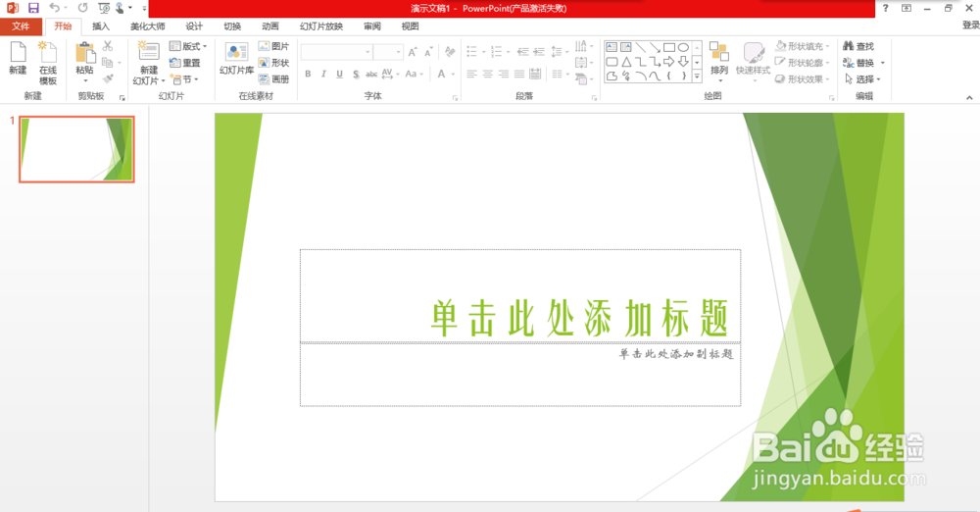Viewport: 980px width, 512px height.
Task: Click the Cut scissors icon
Action: [x=108, y=46]
